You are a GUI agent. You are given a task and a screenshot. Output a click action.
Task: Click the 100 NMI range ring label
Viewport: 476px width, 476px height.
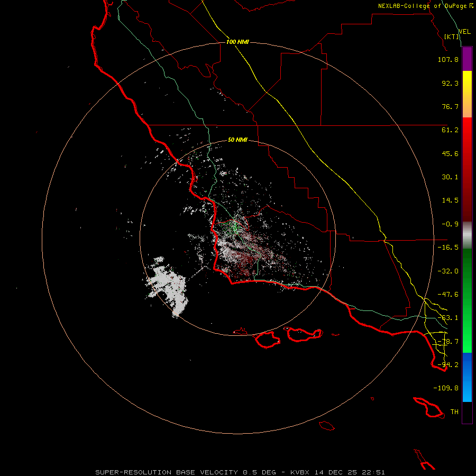pos(237,42)
